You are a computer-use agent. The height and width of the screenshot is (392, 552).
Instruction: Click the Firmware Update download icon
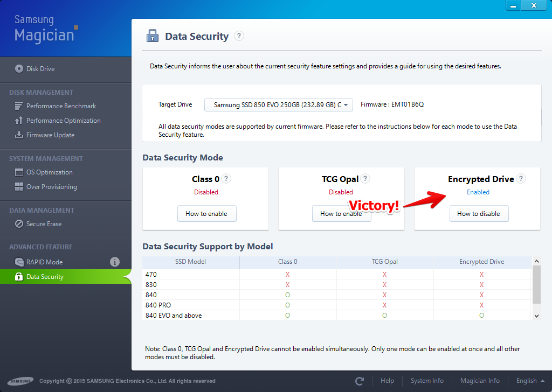[19, 135]
